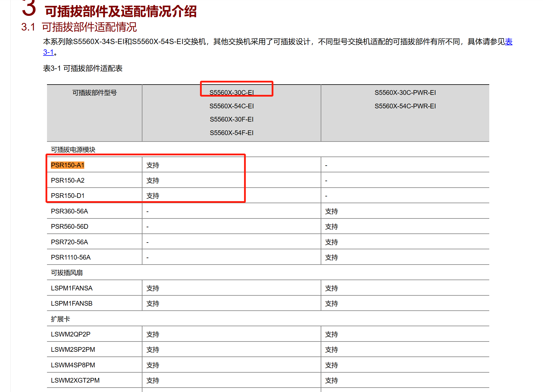Click the highlighted PSR150-A1 cell
The height and width of the screenshot is (392, 543).
68,165
